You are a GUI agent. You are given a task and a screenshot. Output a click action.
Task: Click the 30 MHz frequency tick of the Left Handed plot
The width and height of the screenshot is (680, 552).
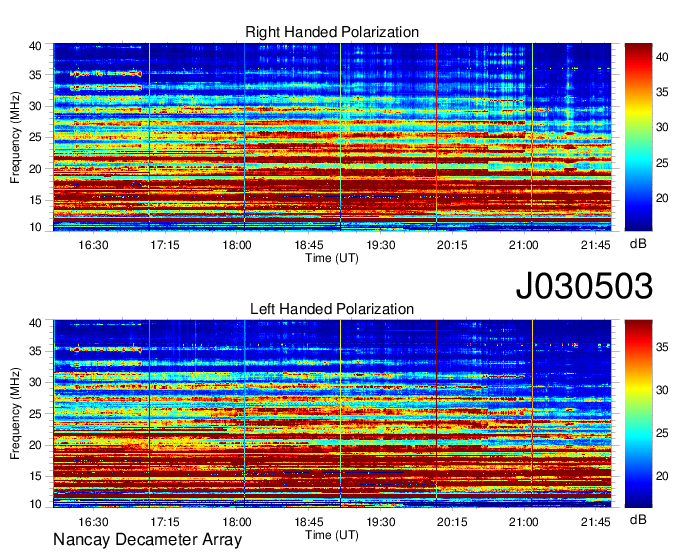(x=35, y=382)
